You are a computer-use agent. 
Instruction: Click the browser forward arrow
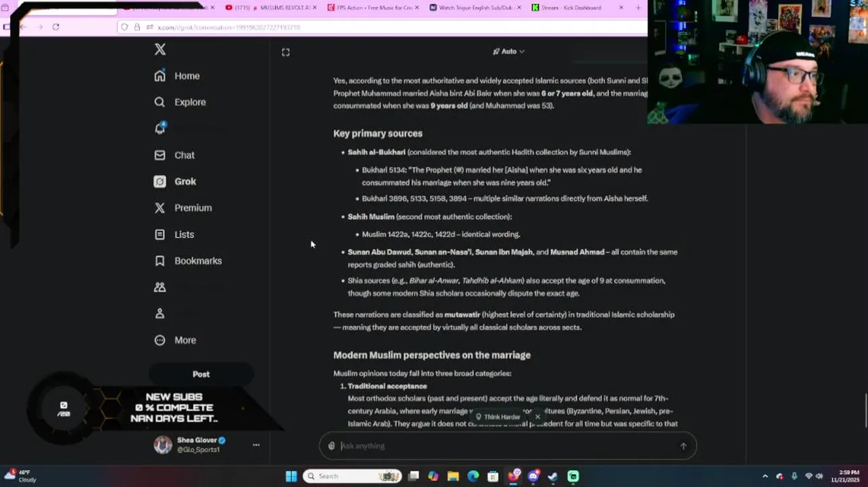coord(39,27)
